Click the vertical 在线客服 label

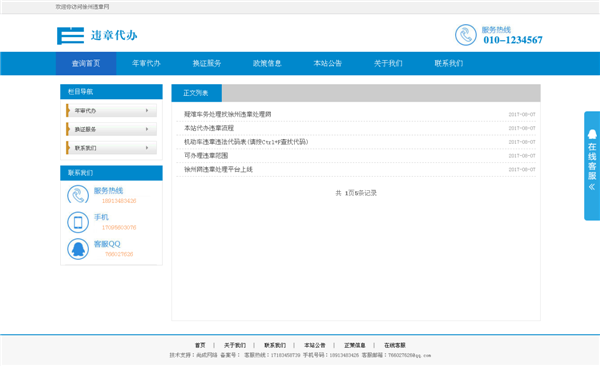592,161
